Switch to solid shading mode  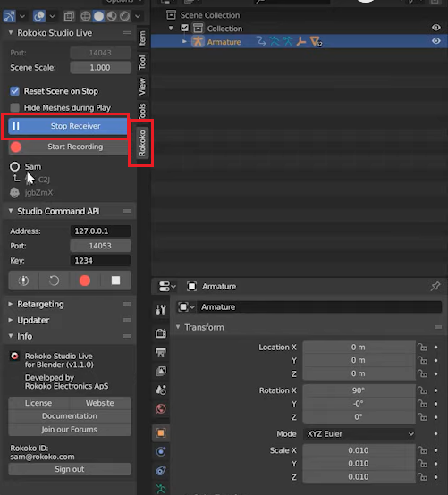coord(98,16)
